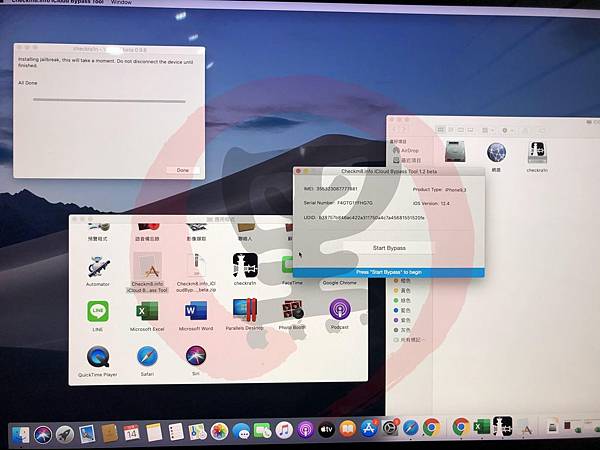600x450 pixels.
Task: Go back in the Finder window
Action: coord(395,130)
